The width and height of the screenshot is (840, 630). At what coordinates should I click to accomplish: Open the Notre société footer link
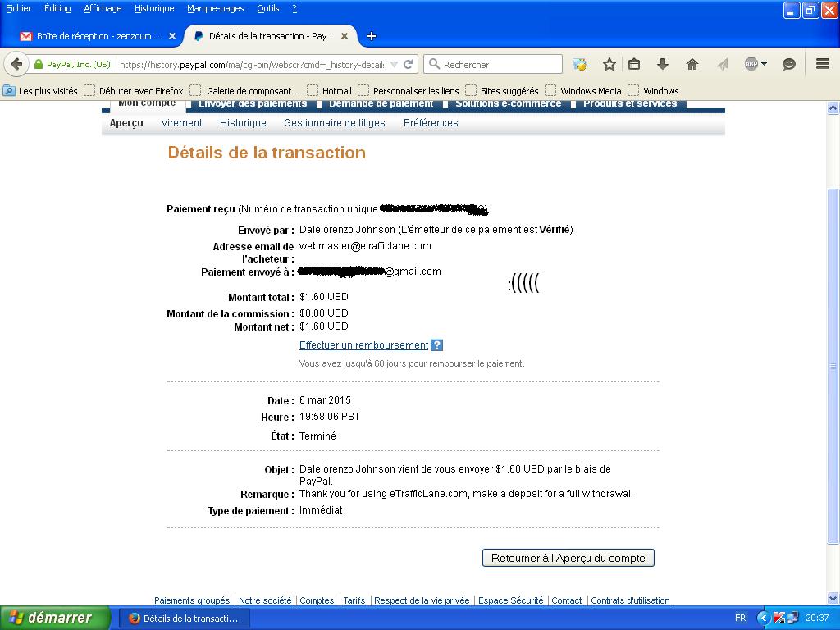point(265,601)
